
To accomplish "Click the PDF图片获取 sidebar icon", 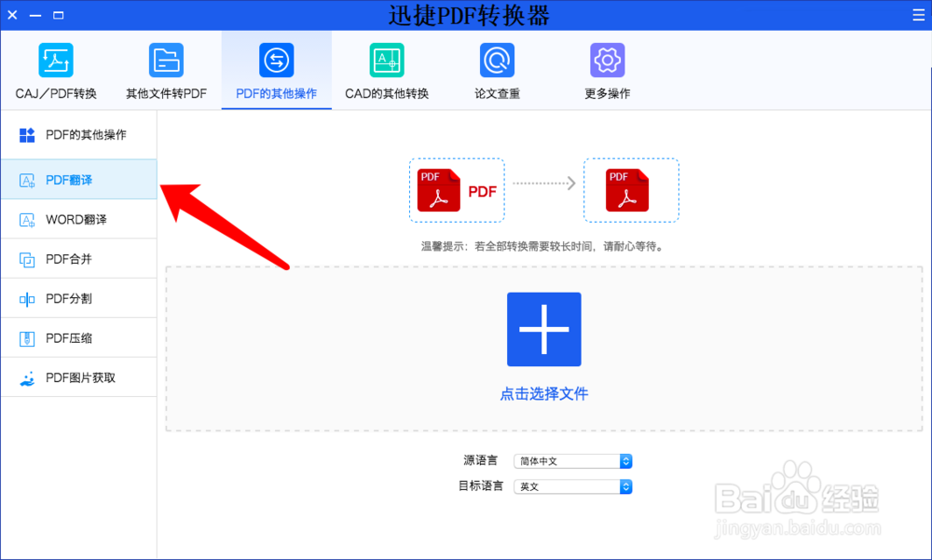I will point(27,378).
